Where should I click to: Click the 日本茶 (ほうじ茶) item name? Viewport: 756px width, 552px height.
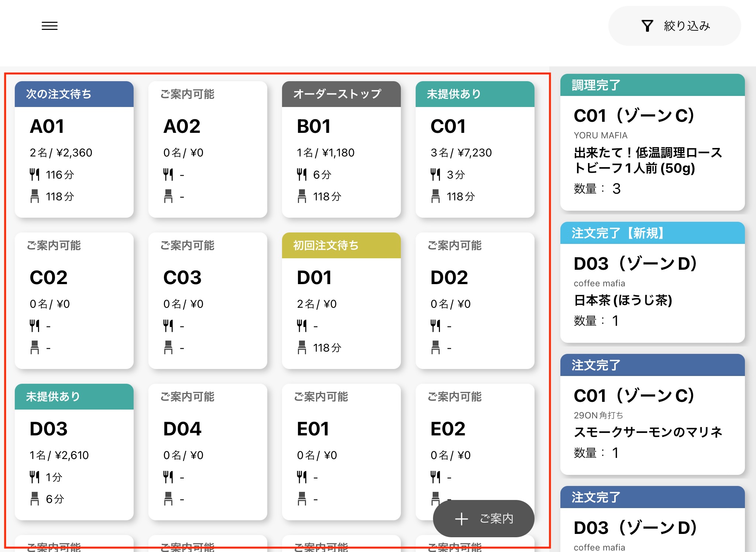tap(623, 300)
